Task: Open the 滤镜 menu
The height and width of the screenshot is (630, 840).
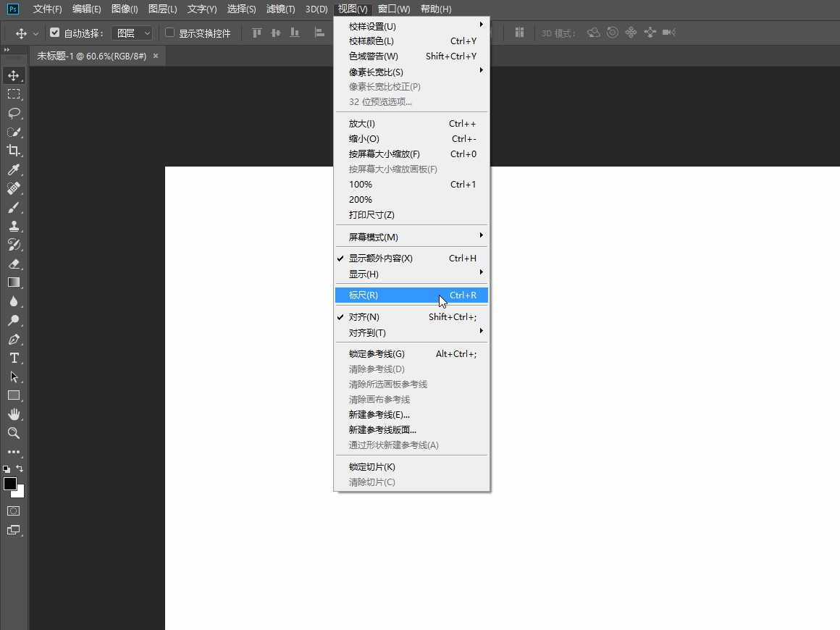Action: point(280,9)
